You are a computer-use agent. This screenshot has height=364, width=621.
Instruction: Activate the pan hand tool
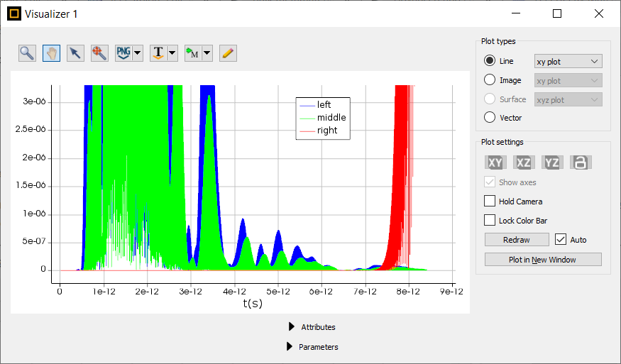(51, 53)
